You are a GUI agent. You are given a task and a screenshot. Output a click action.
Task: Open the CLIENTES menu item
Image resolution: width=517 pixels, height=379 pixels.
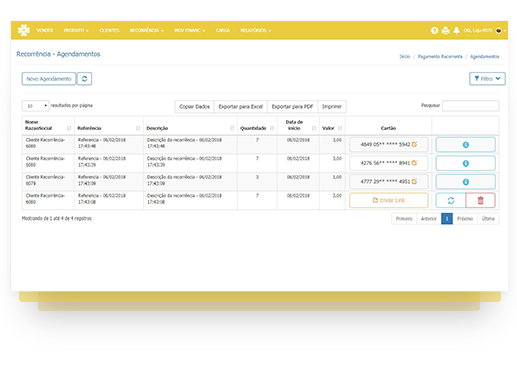pos(109,30)
